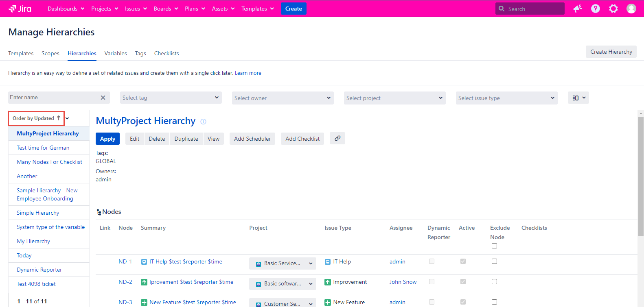Click the Enter name filter field
Screen dimensions: 644x307
(x=53, y=98)
